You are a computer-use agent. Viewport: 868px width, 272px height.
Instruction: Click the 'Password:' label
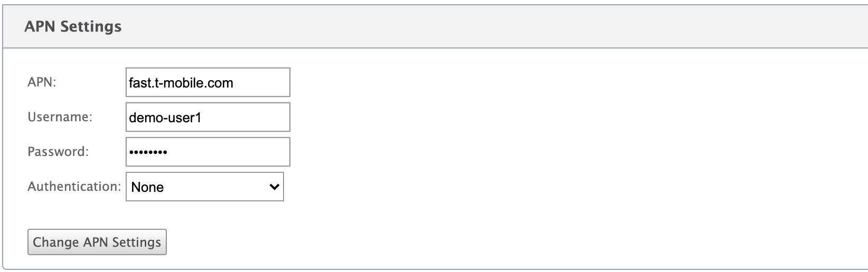(x=58, y=152)
